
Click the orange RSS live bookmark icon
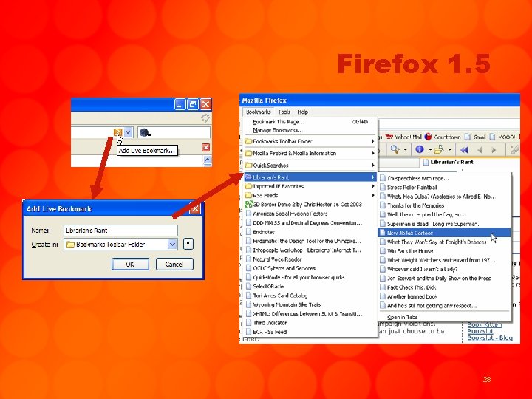point(117,132)
